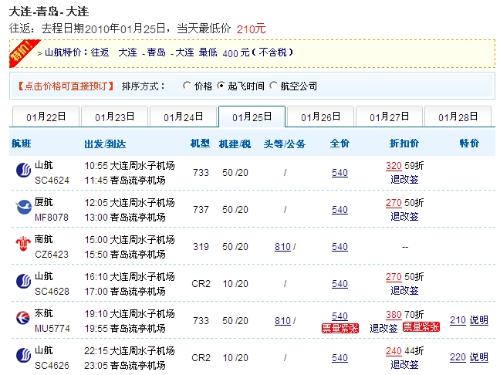The width and height of the screenshot is (500, 375).
Task: Click the red low-availability badge under MU5774 discount price
Action: click(x=421, y=327)
